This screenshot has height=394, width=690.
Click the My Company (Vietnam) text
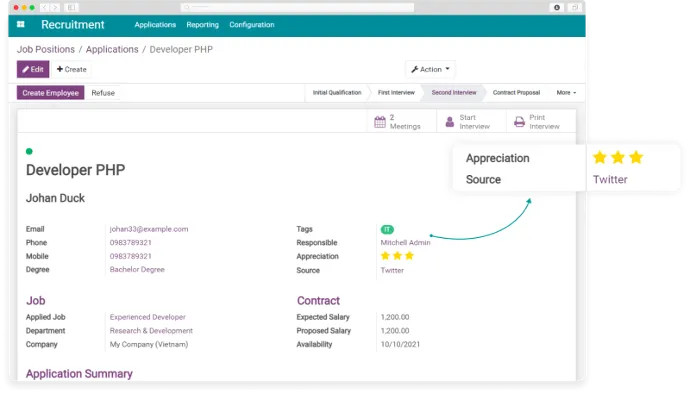click(149, 344)
